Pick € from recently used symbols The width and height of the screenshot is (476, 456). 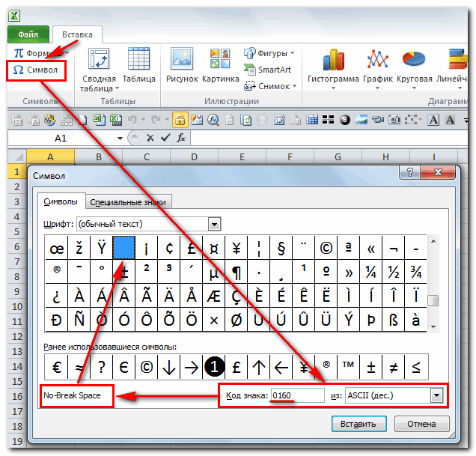(x=56, y=367)
